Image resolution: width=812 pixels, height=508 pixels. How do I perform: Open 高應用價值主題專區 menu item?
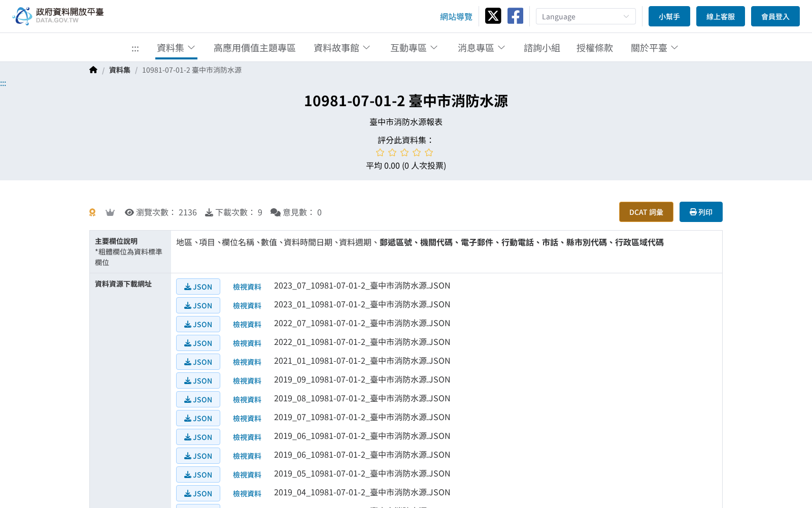(254, 48)
